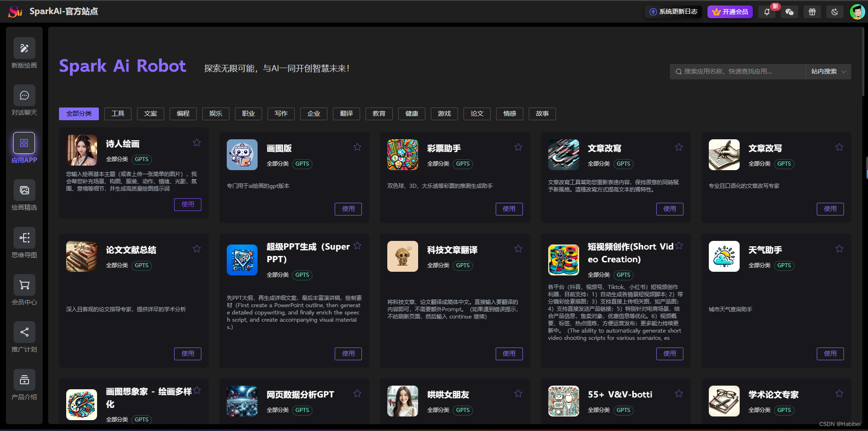Screen dimensions: 868x431
Task: Open notifications bell icon
Action: 767,12
